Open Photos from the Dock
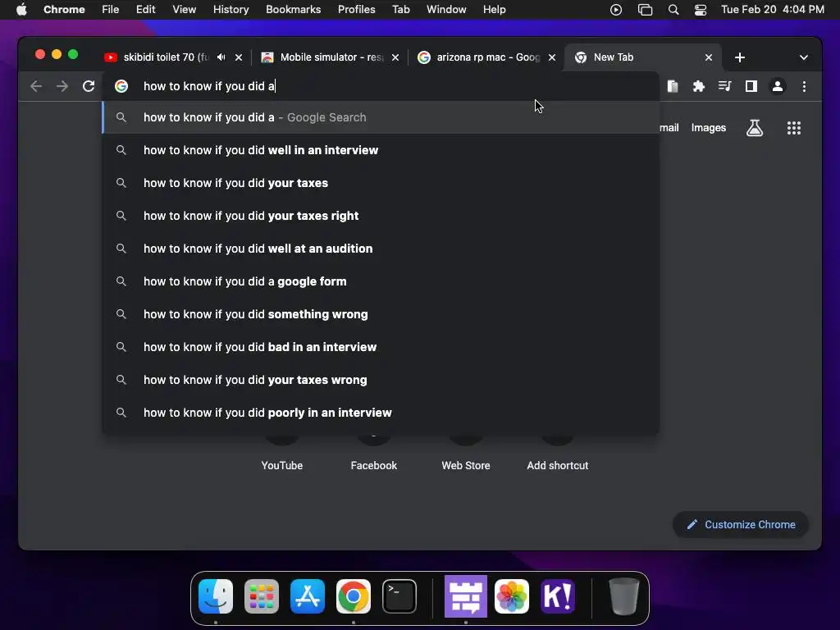 (x=512, y=596)
